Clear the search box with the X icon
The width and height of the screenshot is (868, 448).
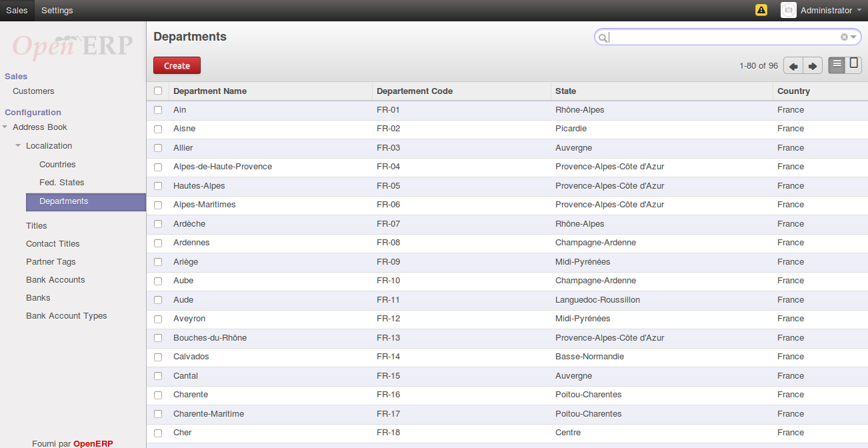(x=844, y=37)
